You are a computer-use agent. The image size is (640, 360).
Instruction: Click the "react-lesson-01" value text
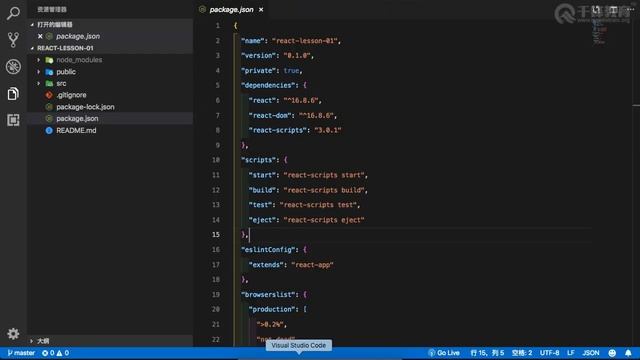(x=304, y=41)
